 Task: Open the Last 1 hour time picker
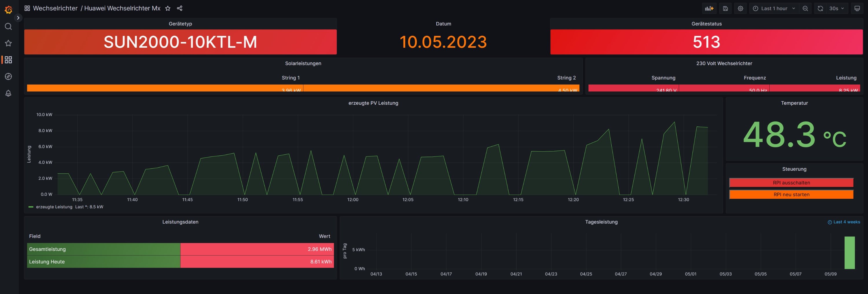[x=774, y=8]
